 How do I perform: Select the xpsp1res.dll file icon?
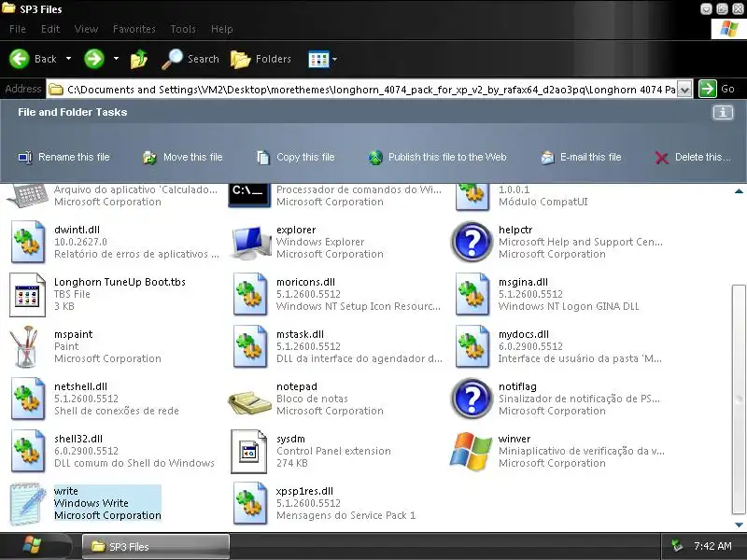coord(250,503)
